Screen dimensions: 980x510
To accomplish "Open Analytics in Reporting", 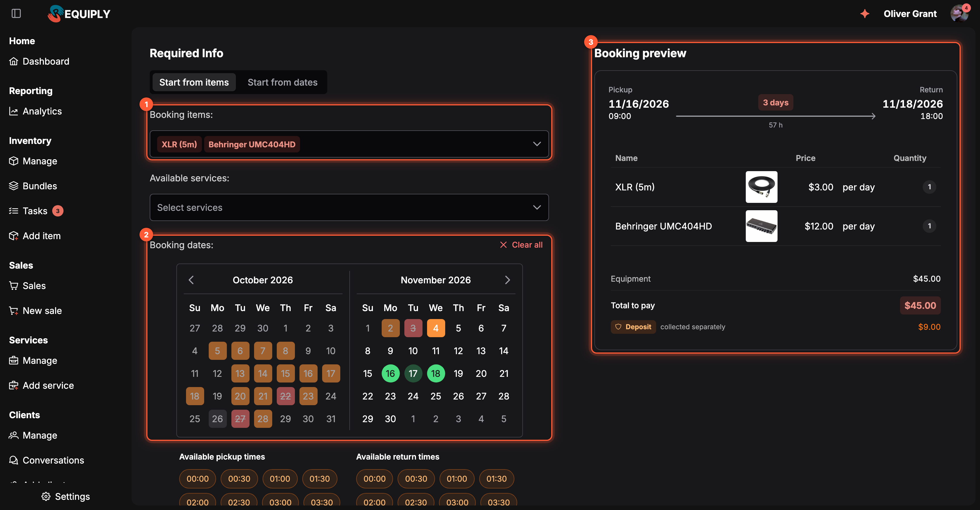I will pos(35,111).
